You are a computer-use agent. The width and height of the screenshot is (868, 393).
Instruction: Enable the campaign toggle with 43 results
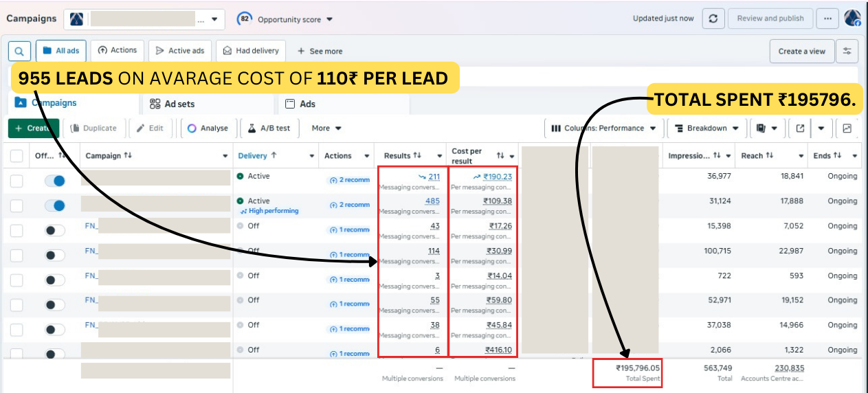(54, 230)
